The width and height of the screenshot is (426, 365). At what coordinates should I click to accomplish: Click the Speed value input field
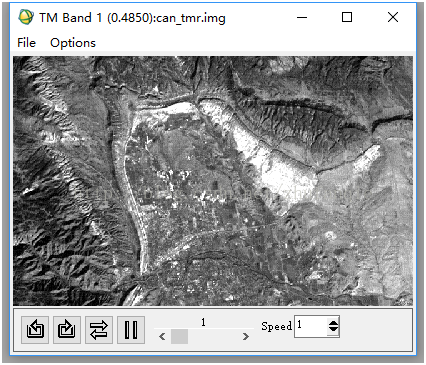point(311,326)
